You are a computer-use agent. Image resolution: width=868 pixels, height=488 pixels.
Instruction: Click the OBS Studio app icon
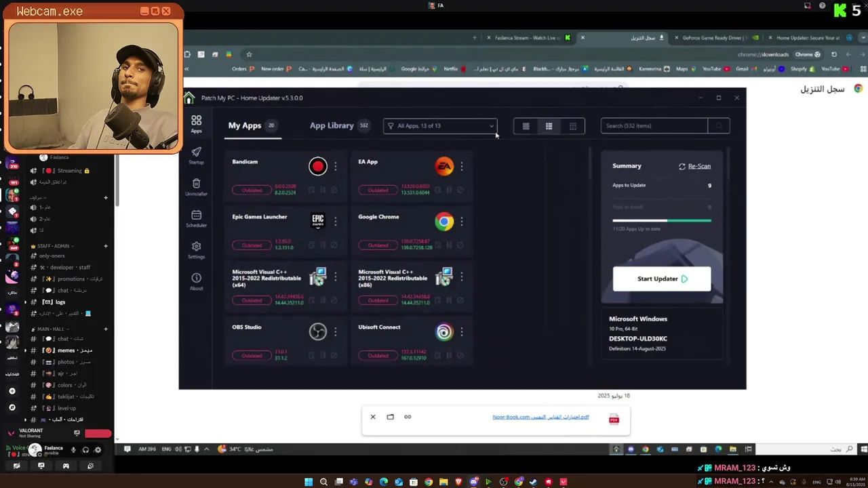(317, 331)
